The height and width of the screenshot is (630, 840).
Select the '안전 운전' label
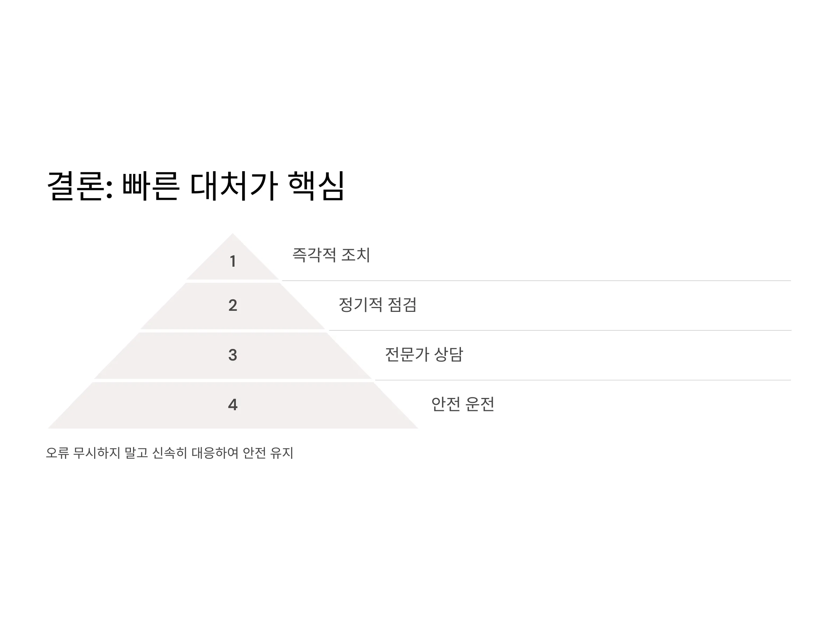click(x=463, y=404)
